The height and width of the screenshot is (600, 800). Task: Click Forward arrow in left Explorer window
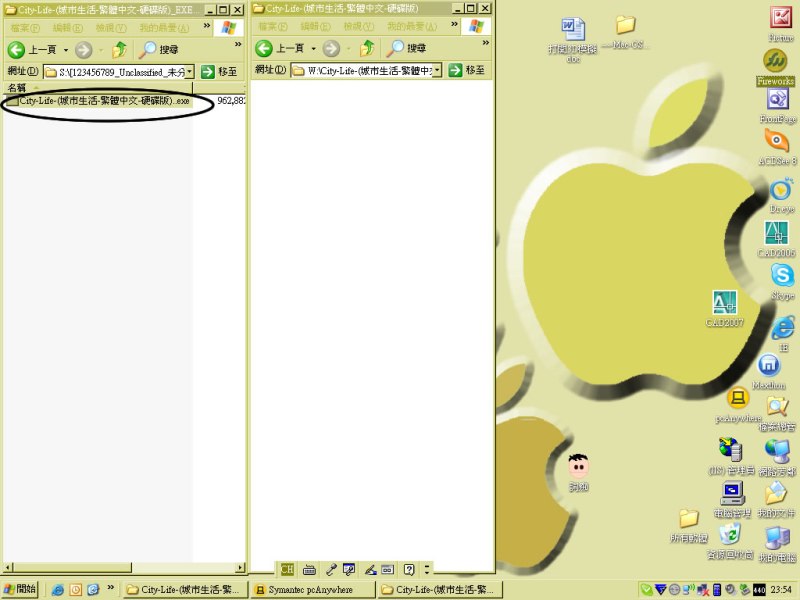(84, 49)
